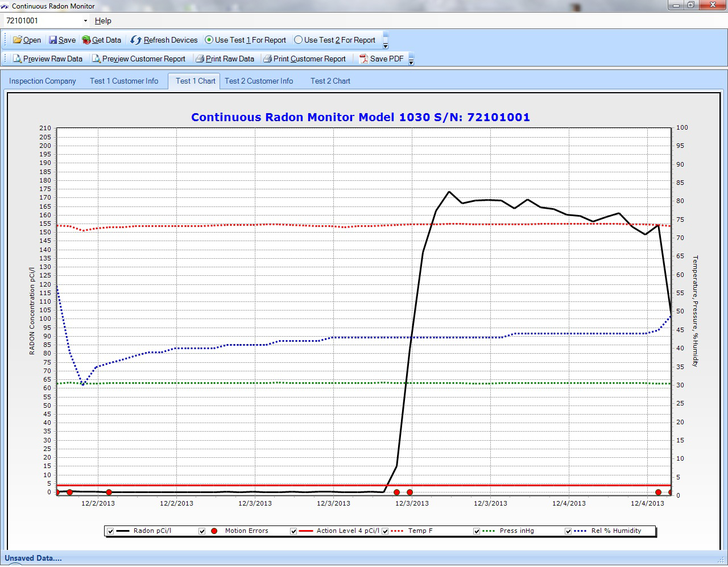Open the Inspection Company tab

[x=43, y=81]
